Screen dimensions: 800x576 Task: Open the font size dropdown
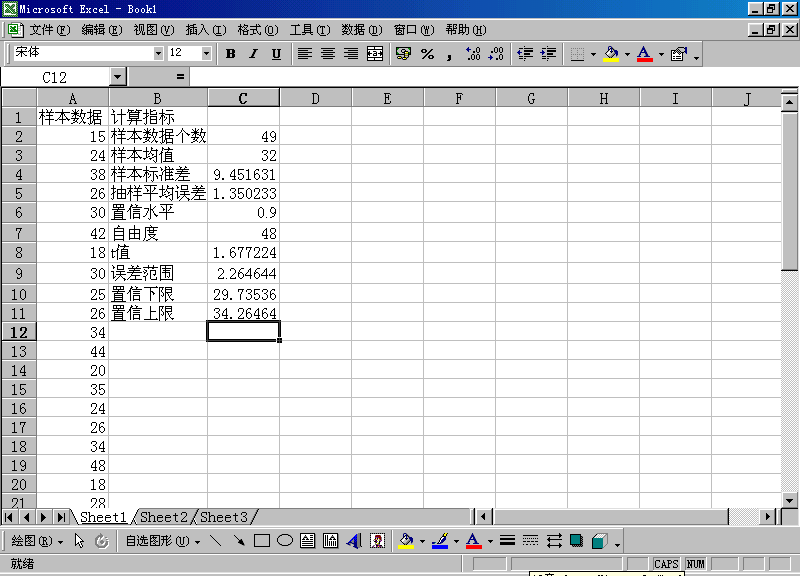click(x=207, y=54)
